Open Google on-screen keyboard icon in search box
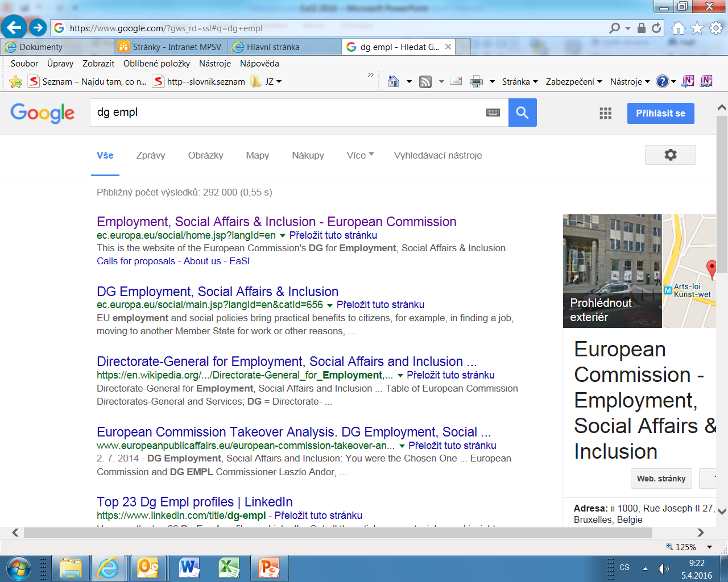 tap(493, 113)
